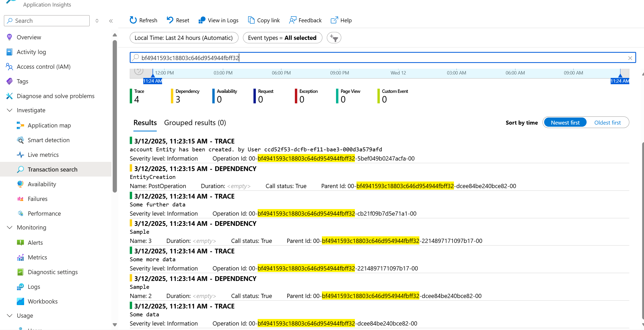
Task: Clear the transaction search box
Action: (630, 58)
